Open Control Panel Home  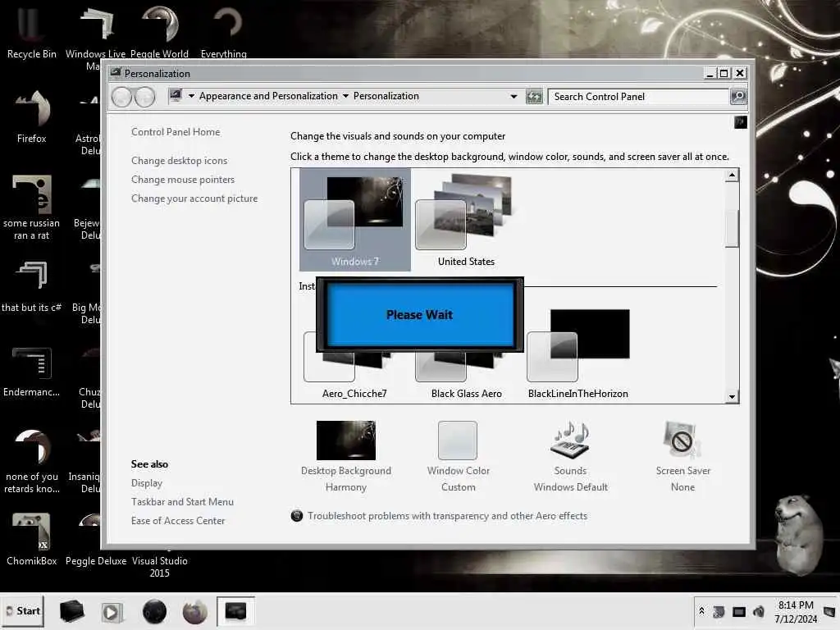(x=176, y=132)
